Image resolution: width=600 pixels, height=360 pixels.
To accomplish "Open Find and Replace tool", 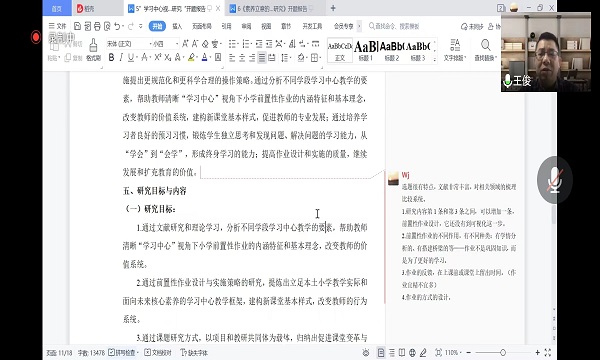I will coord(486,50).
